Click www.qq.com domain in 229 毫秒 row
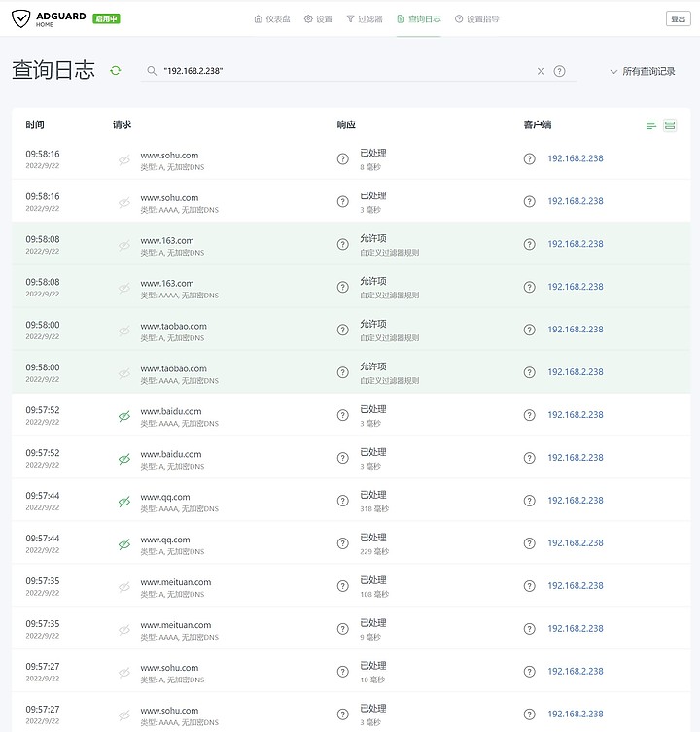The width and height of the screenshot is (700, 732). [165, 540]
